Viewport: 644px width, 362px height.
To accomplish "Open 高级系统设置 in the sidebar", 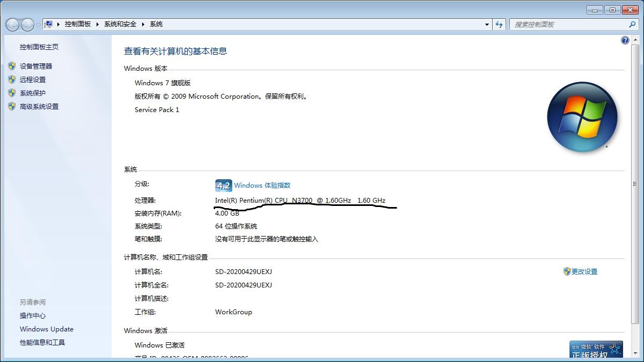I will 39,106.
